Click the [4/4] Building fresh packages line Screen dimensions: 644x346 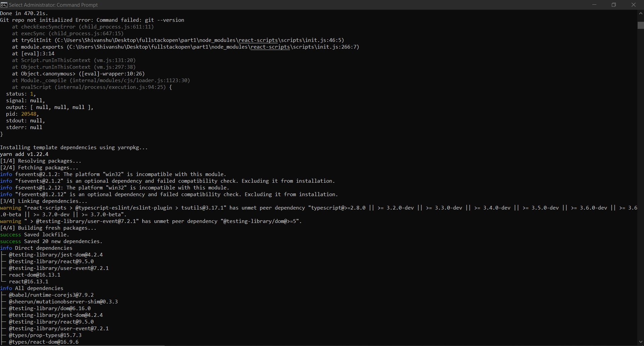48,228
